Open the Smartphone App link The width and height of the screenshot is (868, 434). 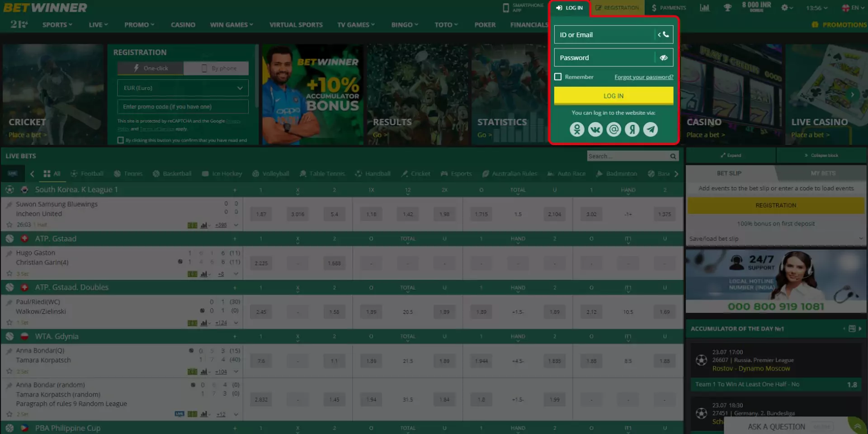click(524, 7)
